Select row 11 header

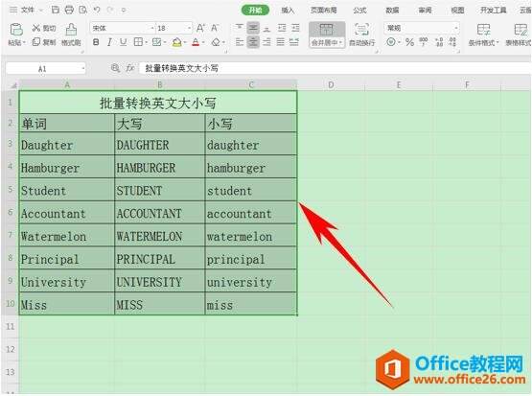coord(11,326)
